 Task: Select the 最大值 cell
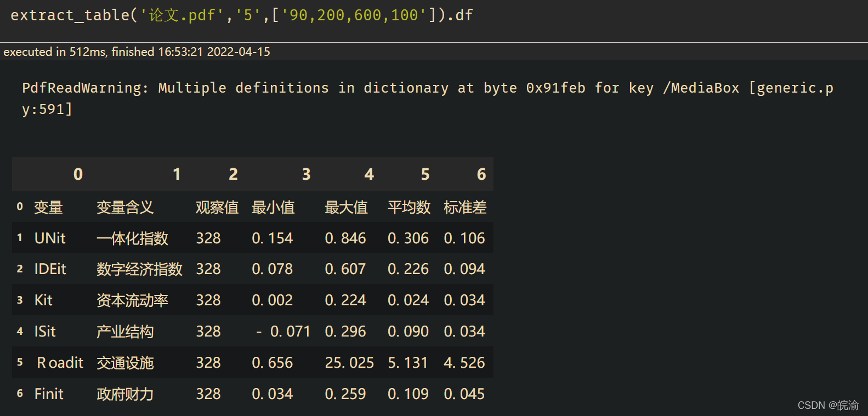[x=346, y=207]
